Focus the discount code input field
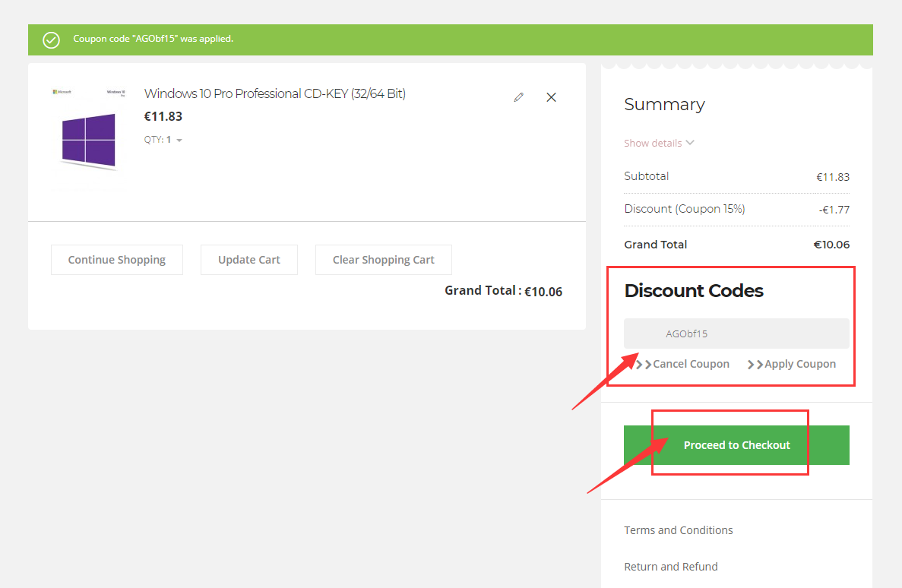The width and height of the screenshot is (902, 588). (x=736, y=334)
